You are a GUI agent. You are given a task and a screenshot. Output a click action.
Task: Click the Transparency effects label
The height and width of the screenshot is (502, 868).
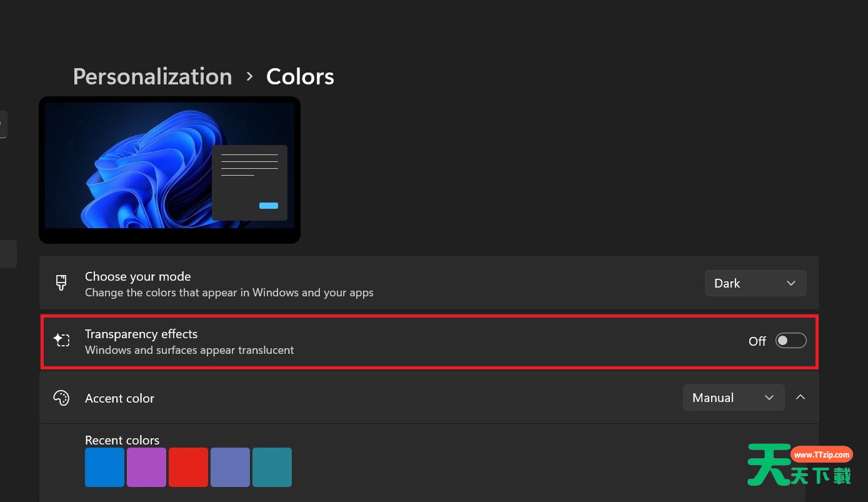[141, 334]
